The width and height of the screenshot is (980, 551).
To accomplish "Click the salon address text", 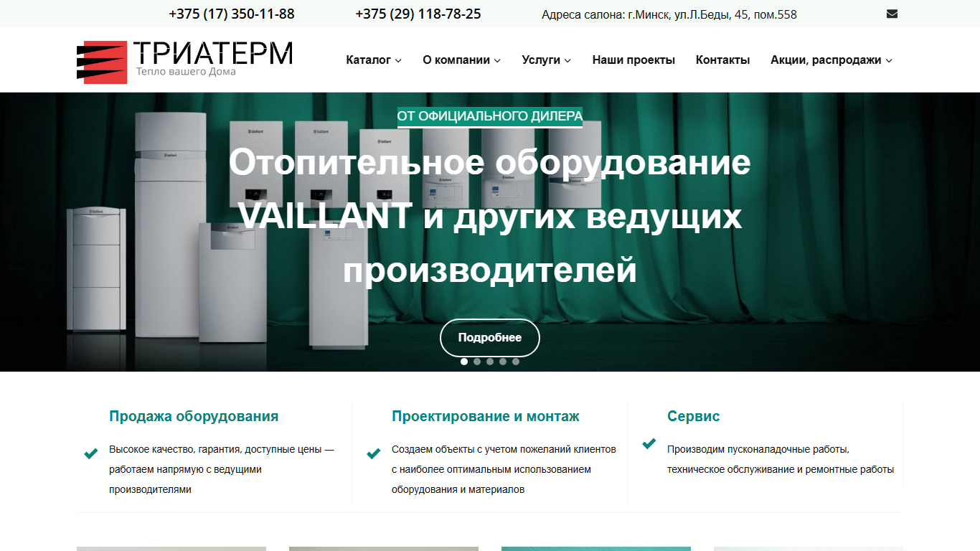I will click(669, 14).
